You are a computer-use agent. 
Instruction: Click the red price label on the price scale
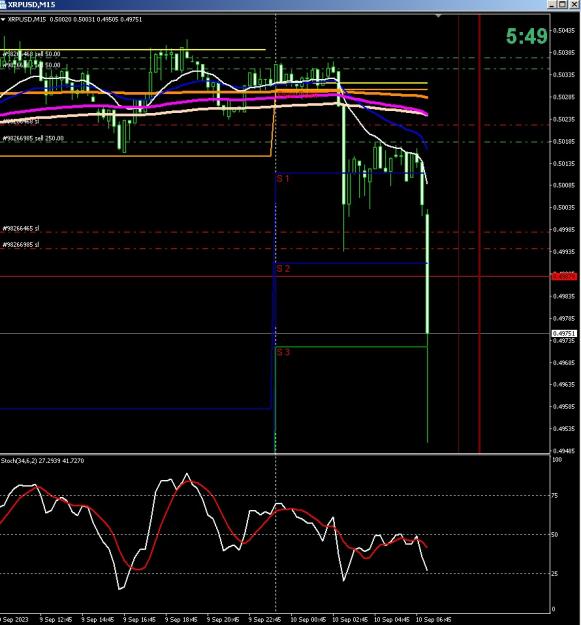564,276
